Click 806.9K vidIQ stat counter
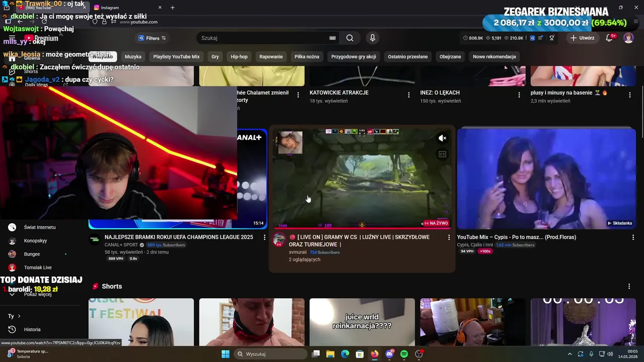Screen dimensions: 644x362 [x=473, y=38]
